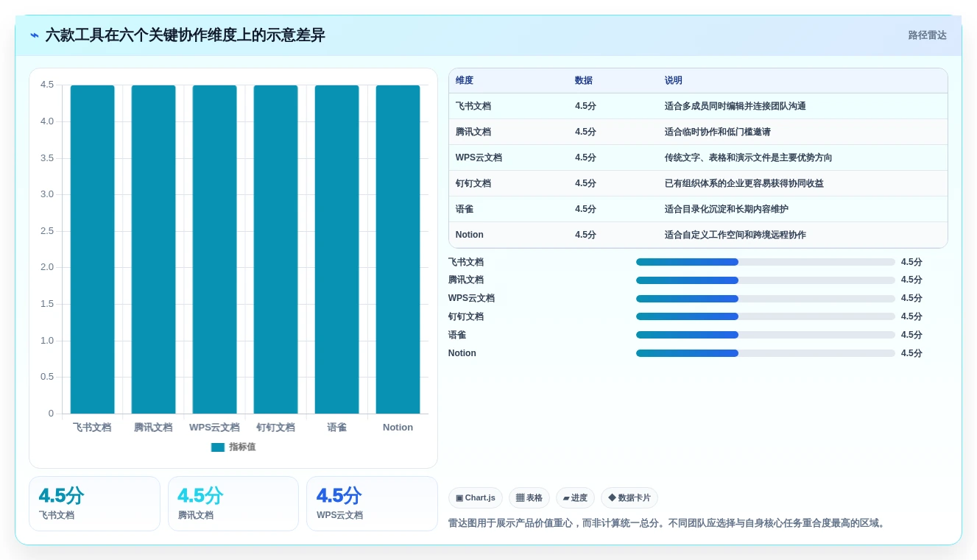Click the footnote starting with 雷达图用于展示产品价值重心
977x560 pixels.
(x=669, y=523)
